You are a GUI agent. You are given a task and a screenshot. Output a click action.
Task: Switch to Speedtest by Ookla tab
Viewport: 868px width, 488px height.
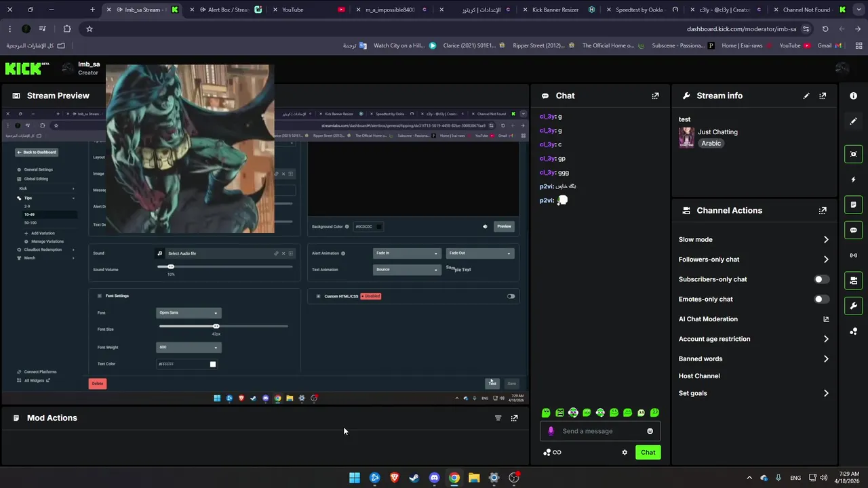point(641,10)
